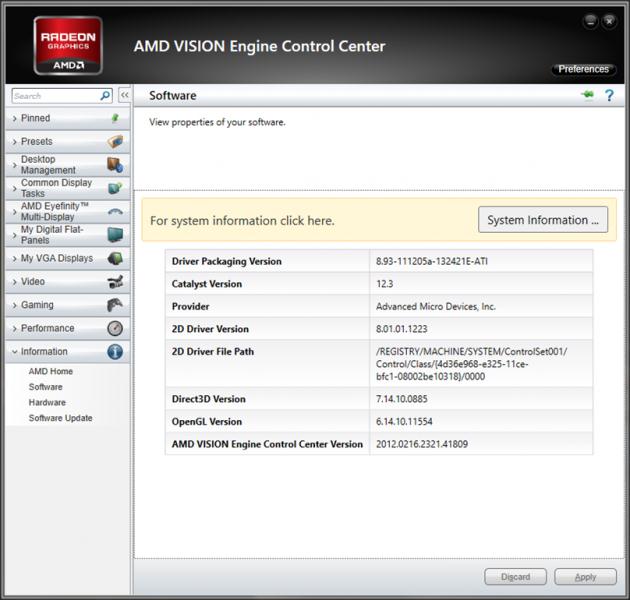Click the My Digital Flat-Panels monitor icon

115,235
